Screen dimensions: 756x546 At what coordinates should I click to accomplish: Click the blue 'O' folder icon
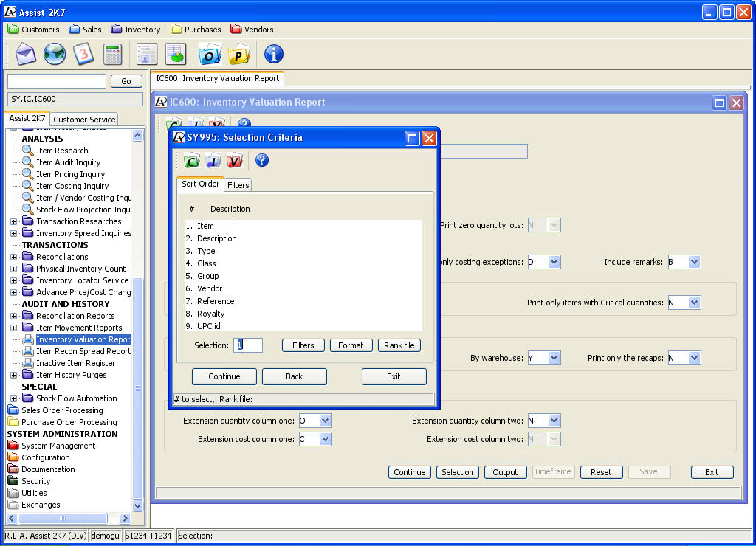click(210, 53)
